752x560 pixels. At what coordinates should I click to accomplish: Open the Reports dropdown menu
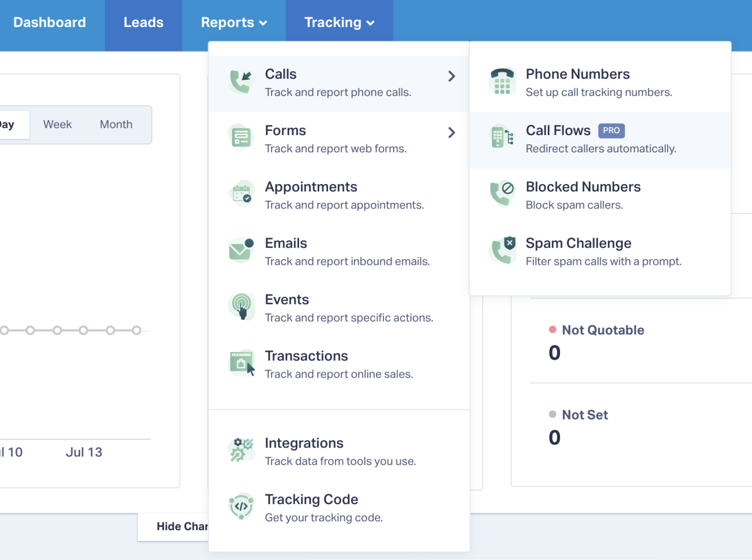coord(233,22)
